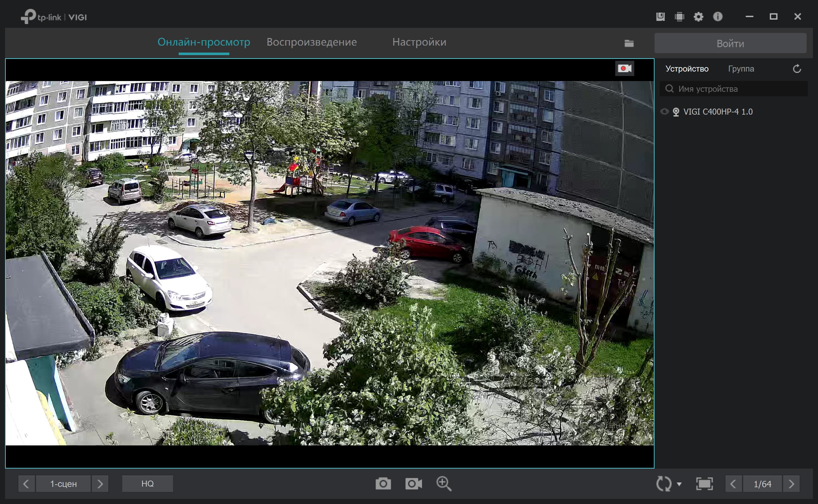The height and width of the screenshot is (504, 818).
Task: Refresh the device list
Action: (x=797, y=69)
